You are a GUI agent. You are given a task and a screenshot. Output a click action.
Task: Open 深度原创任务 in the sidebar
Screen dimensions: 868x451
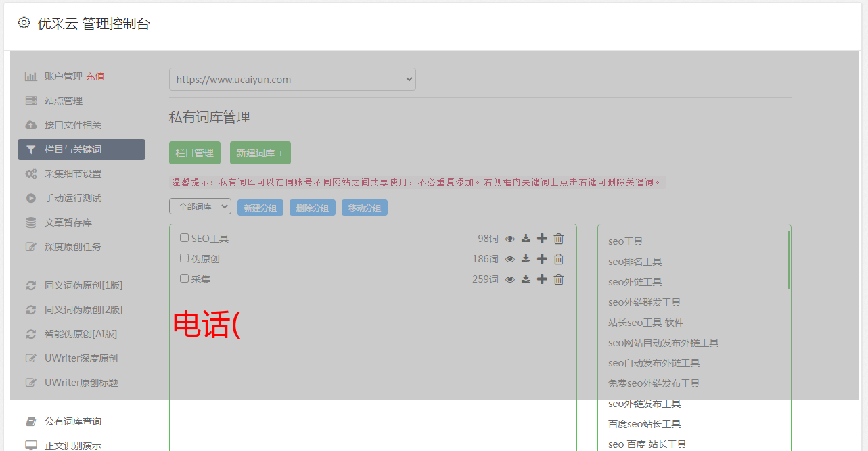73,247
